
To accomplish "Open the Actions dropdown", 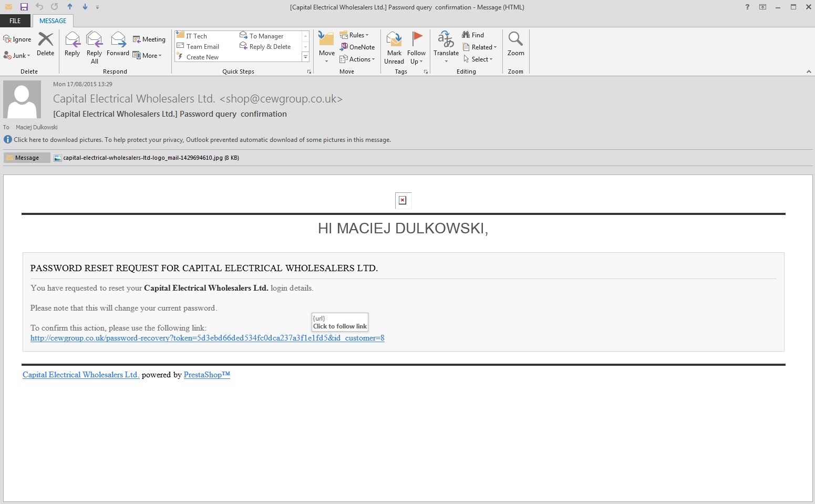I will [357, 59].
